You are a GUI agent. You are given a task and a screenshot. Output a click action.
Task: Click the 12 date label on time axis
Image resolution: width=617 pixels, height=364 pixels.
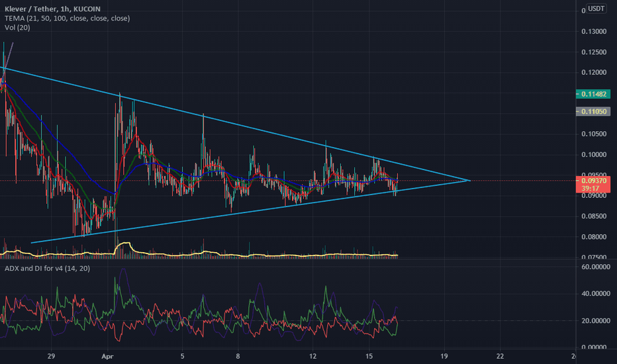(x=313, y=356)
